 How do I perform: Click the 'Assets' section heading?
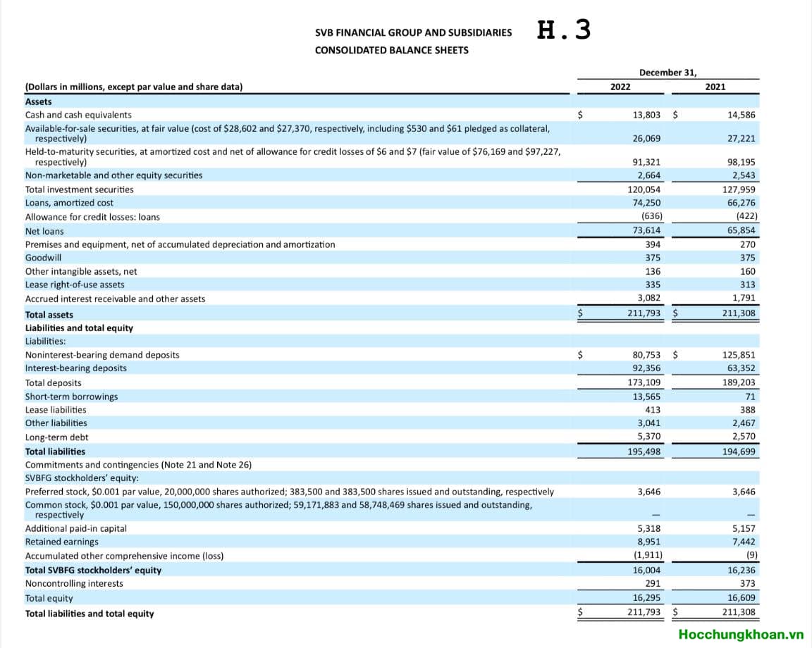[x=38, y=102]
